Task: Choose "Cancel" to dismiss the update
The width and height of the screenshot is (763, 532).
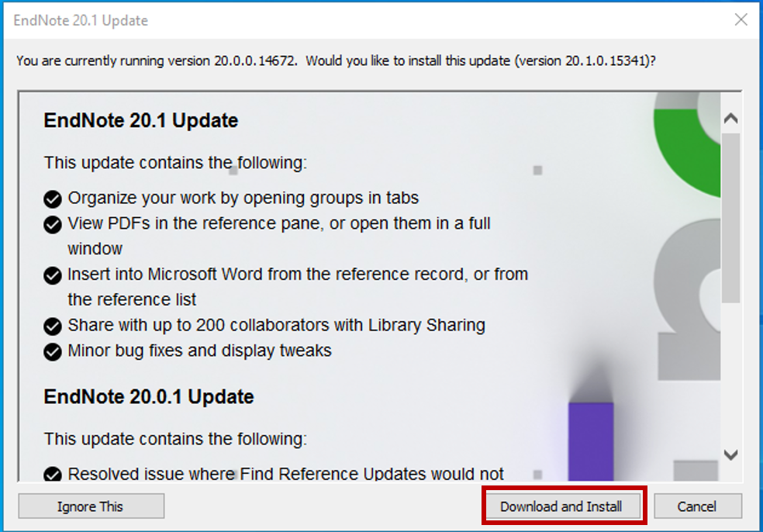Action: point(697,506)
